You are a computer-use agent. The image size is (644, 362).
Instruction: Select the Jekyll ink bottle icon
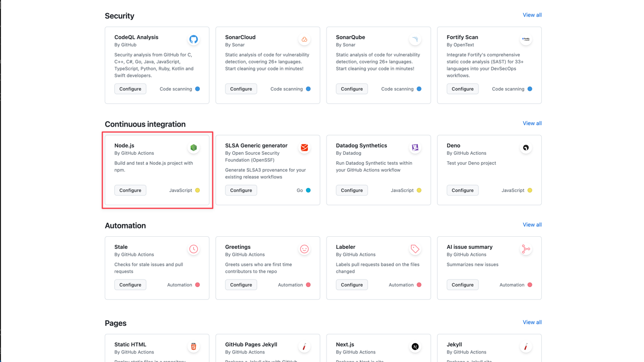click(526, 346)
